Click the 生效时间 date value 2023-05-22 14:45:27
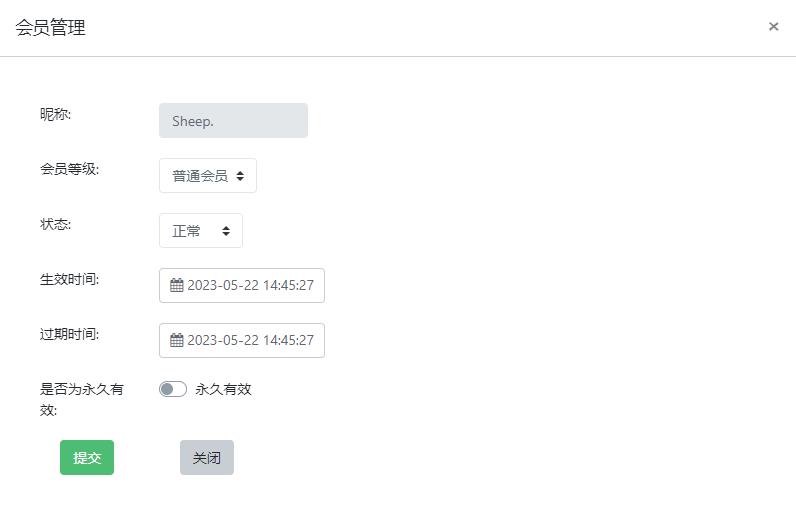796x517 pixels. 250,285
